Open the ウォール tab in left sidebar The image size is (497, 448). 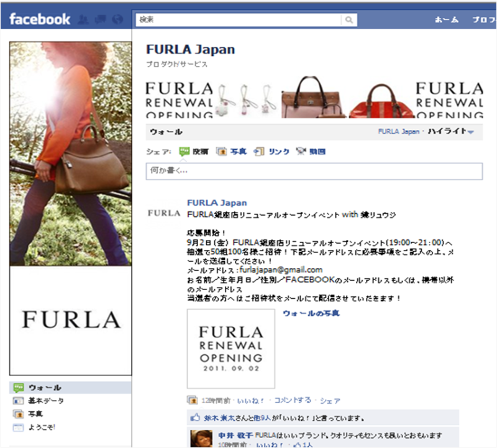coord(70,388)
